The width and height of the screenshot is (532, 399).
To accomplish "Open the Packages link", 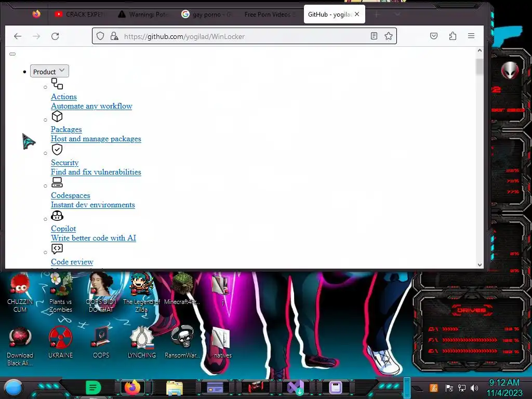I will [66, 129].
